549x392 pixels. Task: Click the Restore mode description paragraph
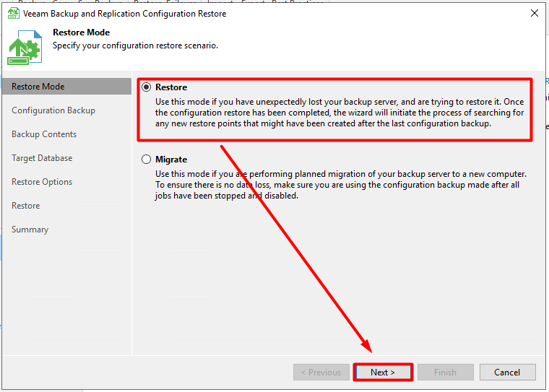pyautogui.click(x=340, y=113)
